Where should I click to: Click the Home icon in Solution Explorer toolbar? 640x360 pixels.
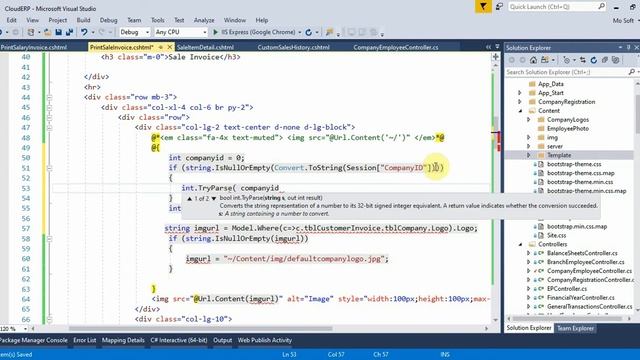(533, 60)
